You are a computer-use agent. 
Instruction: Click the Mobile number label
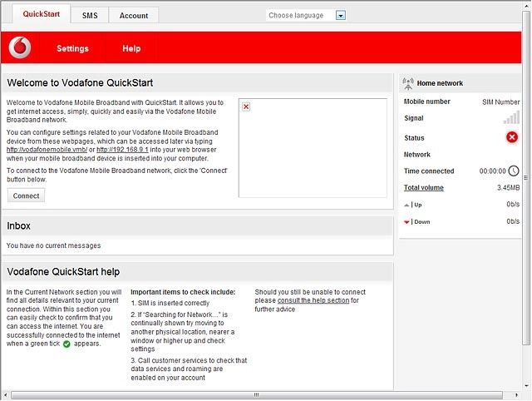tap(426, 101)
